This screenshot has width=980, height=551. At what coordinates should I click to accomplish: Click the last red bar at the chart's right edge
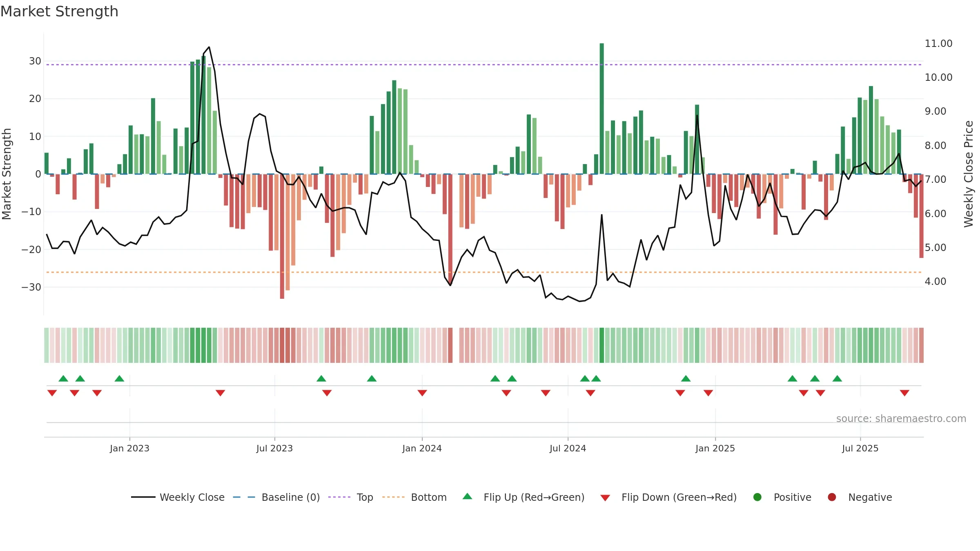tap(921, 216)
